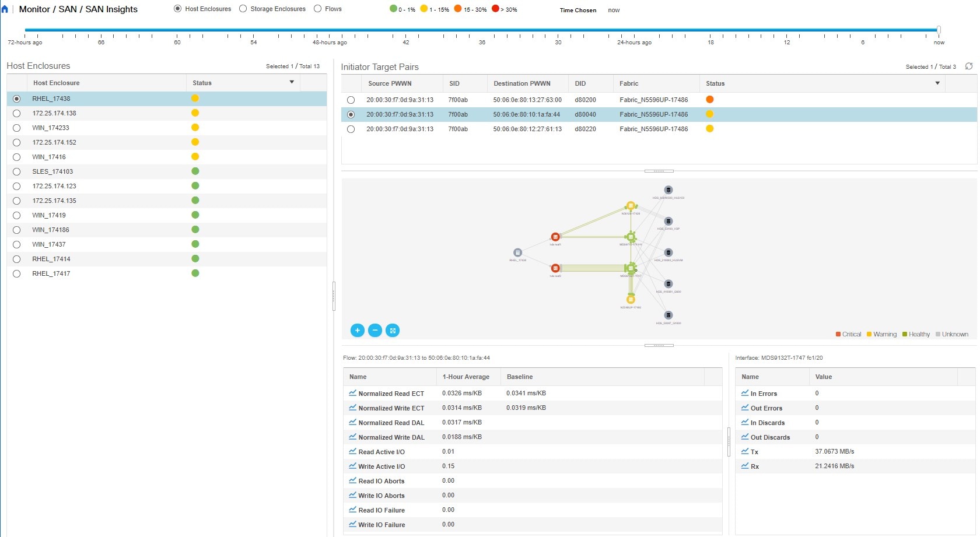Click the zoom-in icon on the topology map
980x537 pixels.
[357, 331]
